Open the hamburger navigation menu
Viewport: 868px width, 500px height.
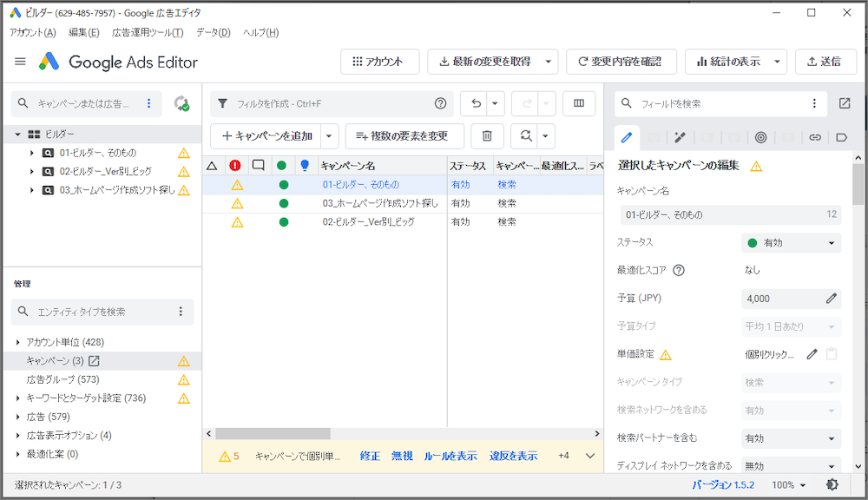(20, 62)
